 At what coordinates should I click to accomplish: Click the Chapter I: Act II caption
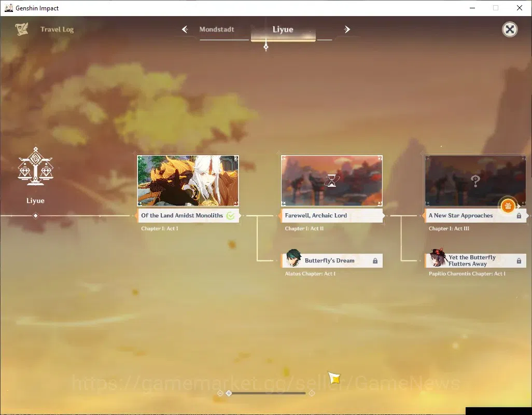tap(304, 229)
